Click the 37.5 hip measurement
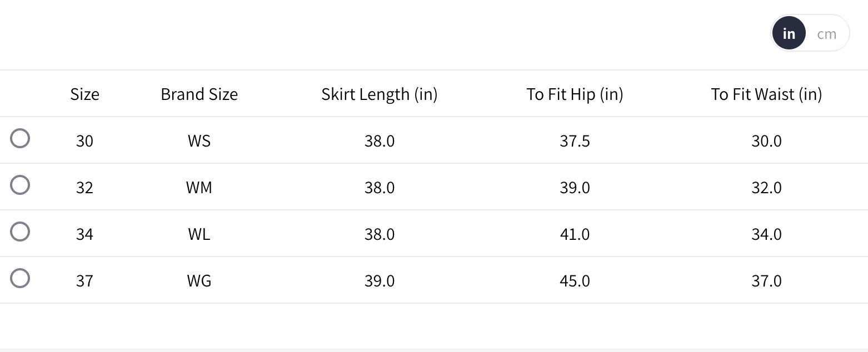The width and height of the screenshot is (868, 352). pos(575,141)
